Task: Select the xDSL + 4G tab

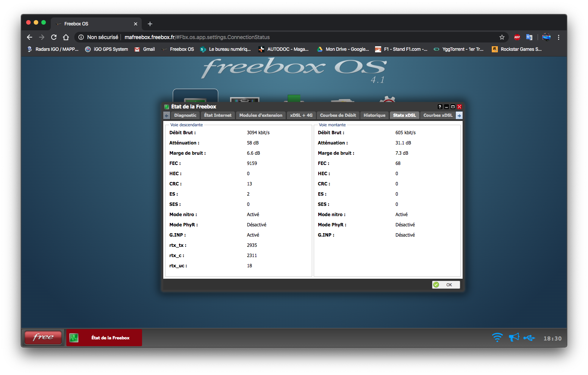Action: pyautogui.click(x=301, y=115)
